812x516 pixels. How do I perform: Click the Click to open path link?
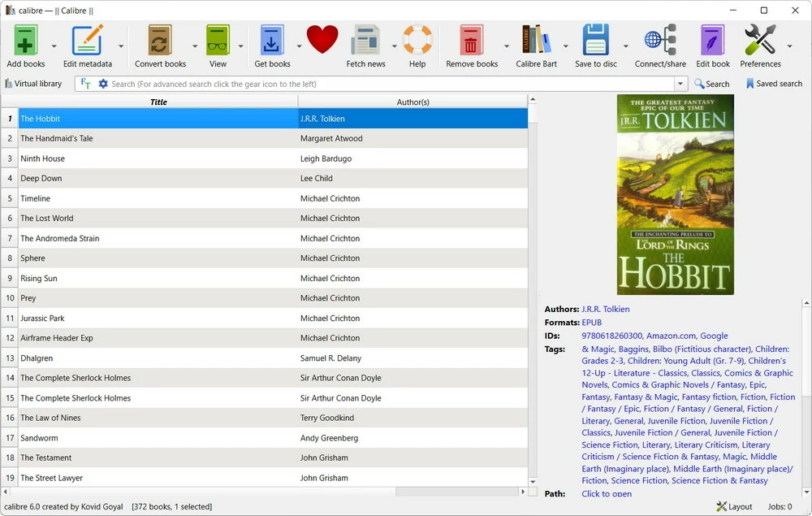pyautogui.click(x=607, y=494)
